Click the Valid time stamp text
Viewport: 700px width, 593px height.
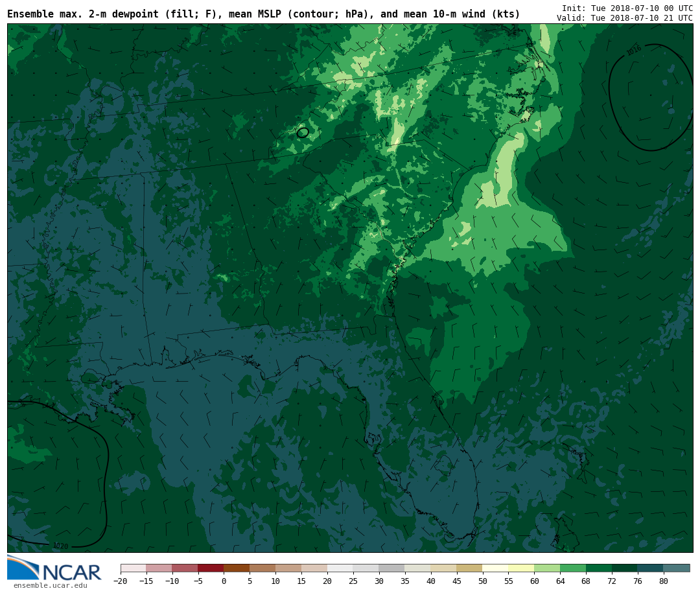[624, 18]
